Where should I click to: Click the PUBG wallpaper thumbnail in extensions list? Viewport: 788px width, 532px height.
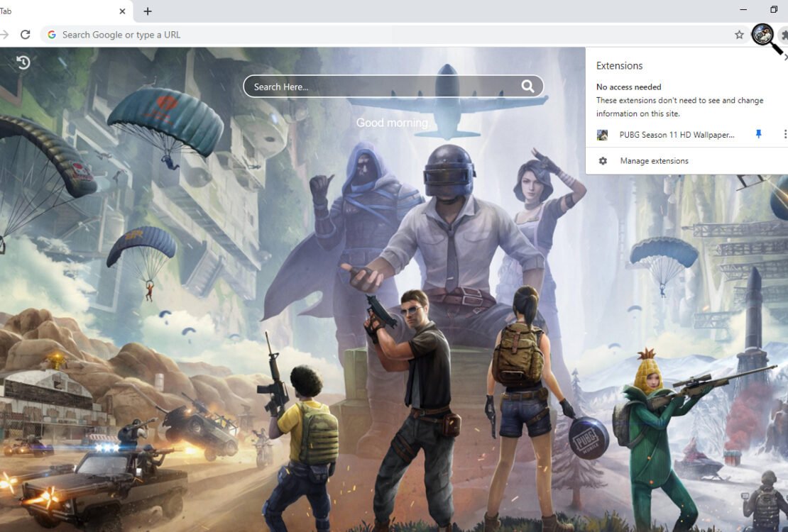pyautogui.click(x=603, y=135)
